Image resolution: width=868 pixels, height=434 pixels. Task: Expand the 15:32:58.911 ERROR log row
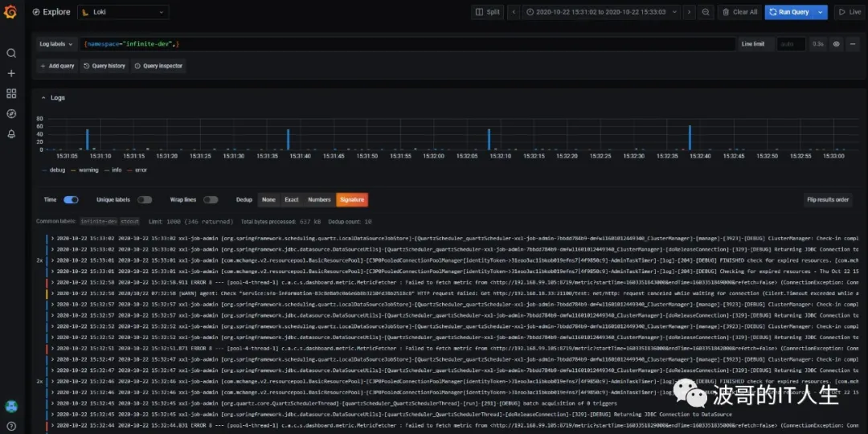click(x=454, y=282)
